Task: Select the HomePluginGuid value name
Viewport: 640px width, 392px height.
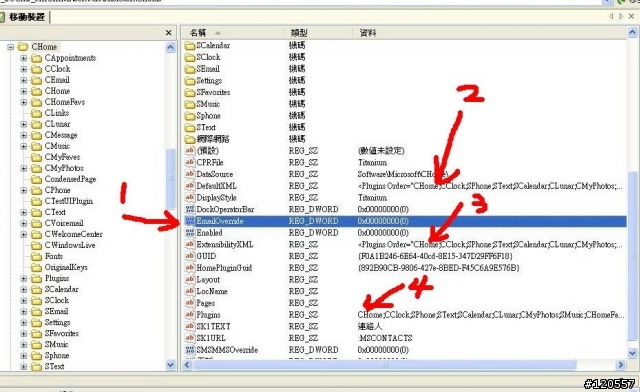Action: coord(224,268)
